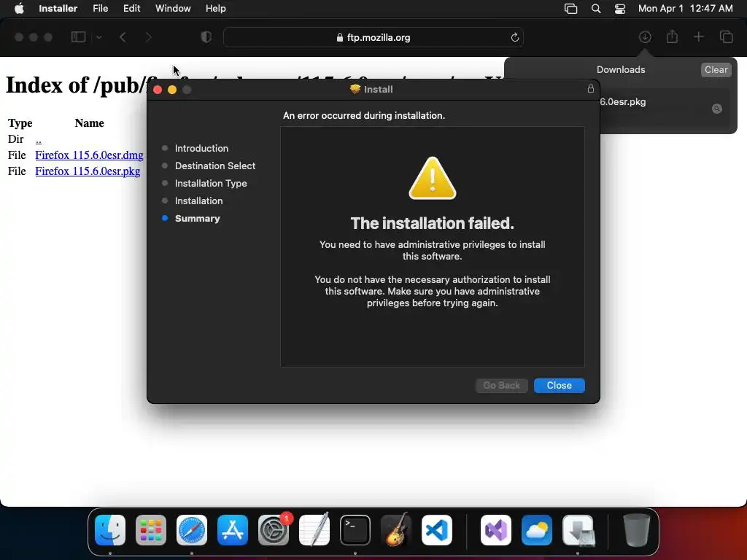Expand the sidebar tab group dropdown chevron
The height and width of the screenshot is (560, 747).
(x=98, y=37)
